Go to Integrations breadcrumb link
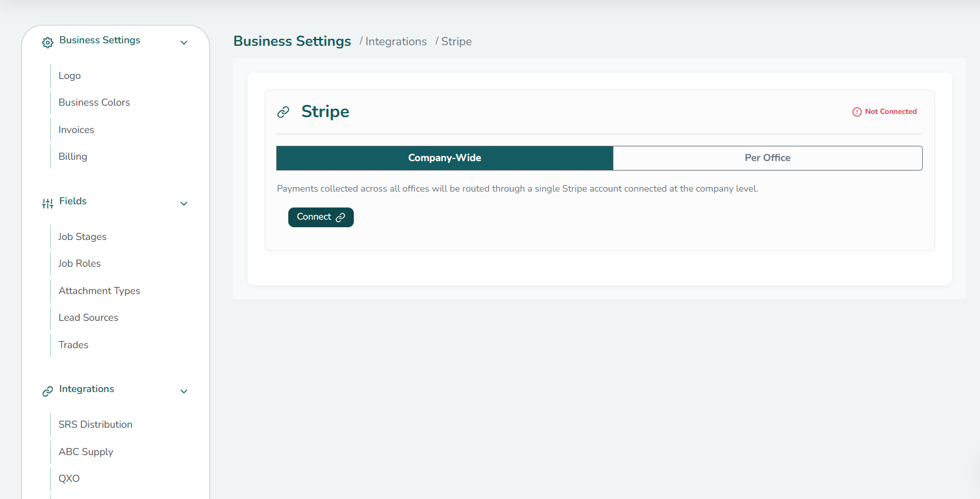980x499 pixels. pos(396,41)
